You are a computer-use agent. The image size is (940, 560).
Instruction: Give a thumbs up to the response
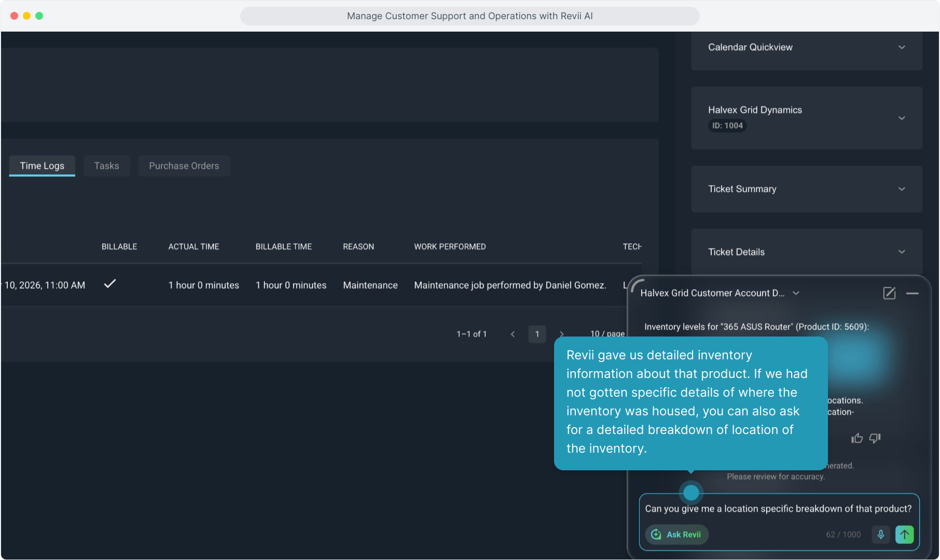[x=857, y=439]
